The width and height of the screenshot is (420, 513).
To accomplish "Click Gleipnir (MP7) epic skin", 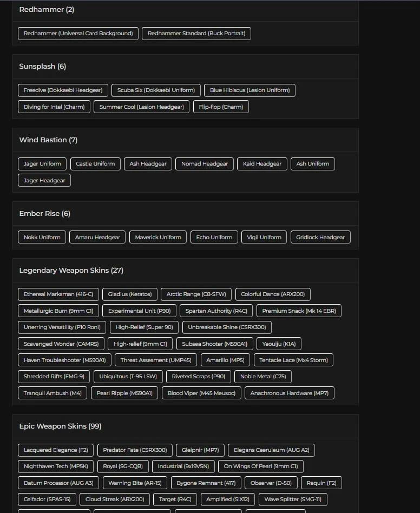I will 200,450.
